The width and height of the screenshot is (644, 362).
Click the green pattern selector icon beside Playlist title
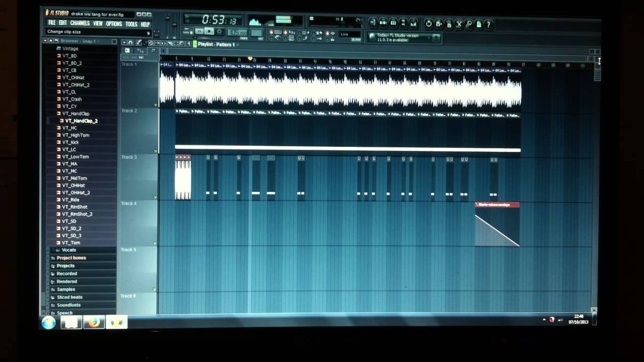(x=195, y=44)
